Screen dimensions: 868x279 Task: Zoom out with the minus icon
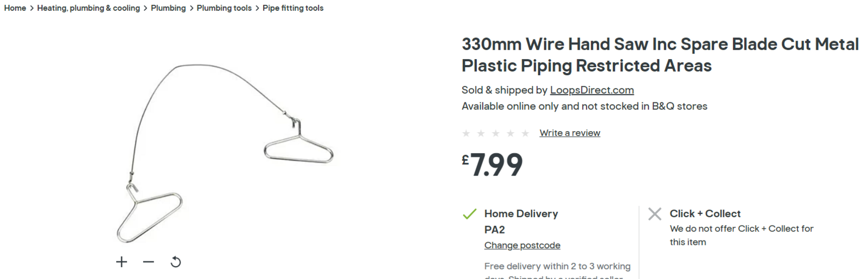coord(149,262)
